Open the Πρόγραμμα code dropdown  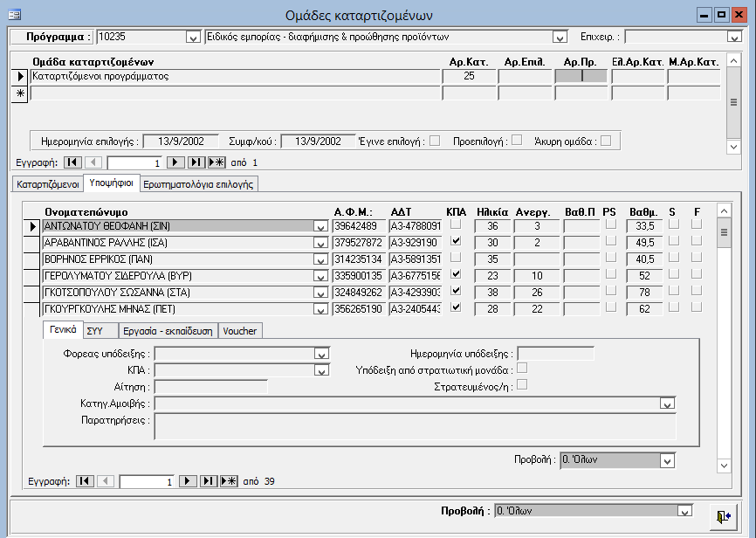click(x=193, y=38)
